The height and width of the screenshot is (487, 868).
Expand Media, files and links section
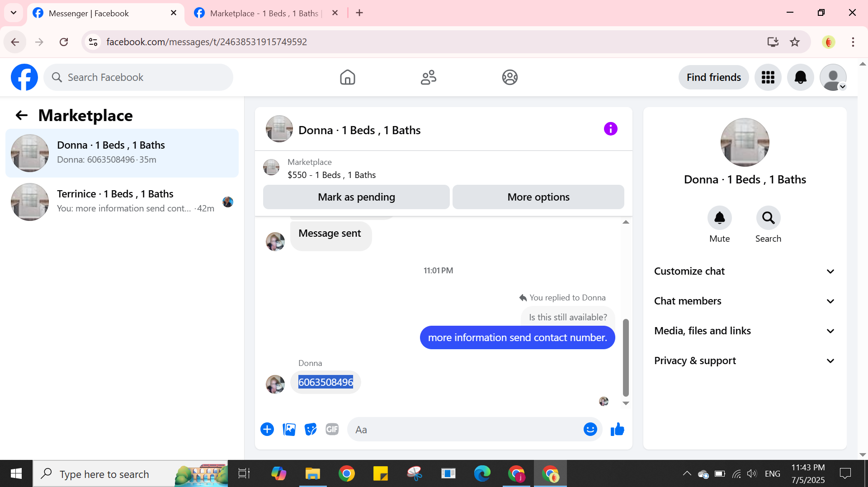[x=745, y=331]
